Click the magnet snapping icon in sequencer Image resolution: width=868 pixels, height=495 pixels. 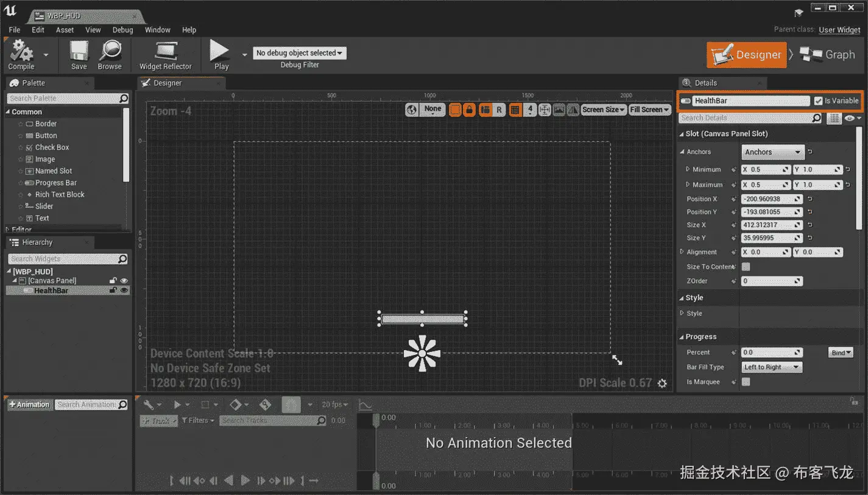coord(291,405)
